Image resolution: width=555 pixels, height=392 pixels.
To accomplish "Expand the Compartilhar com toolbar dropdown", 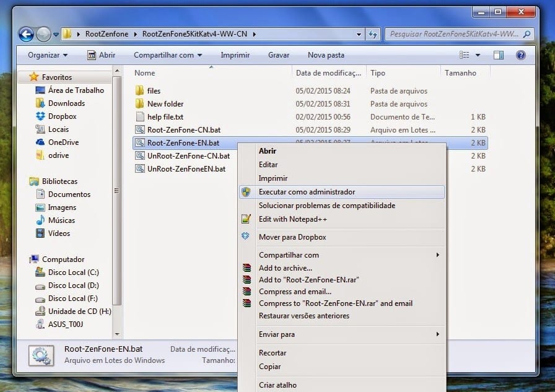I will tap(167, 55).
